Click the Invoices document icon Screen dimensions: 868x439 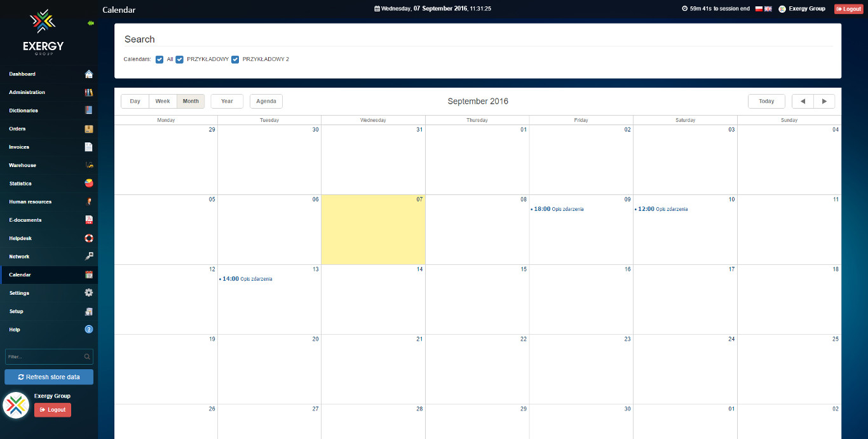[89, 147]
